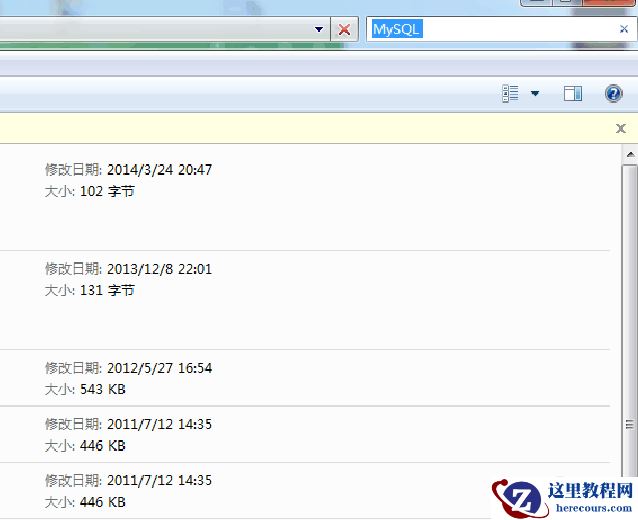This screenshot has height=520, width=638.
Task: Dismiss the yellow information bar
Action: [621, 129]
